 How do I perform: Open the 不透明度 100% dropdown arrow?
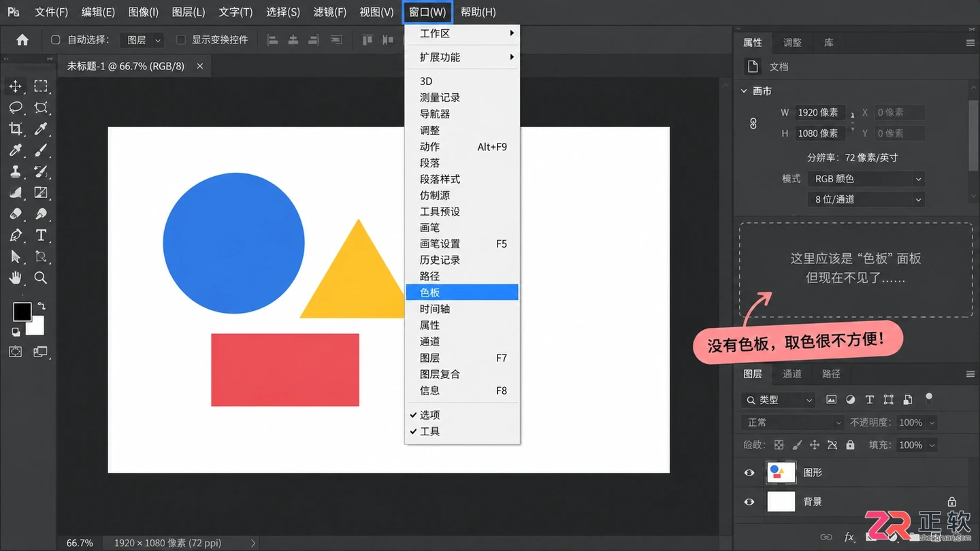tap(932, 422)
